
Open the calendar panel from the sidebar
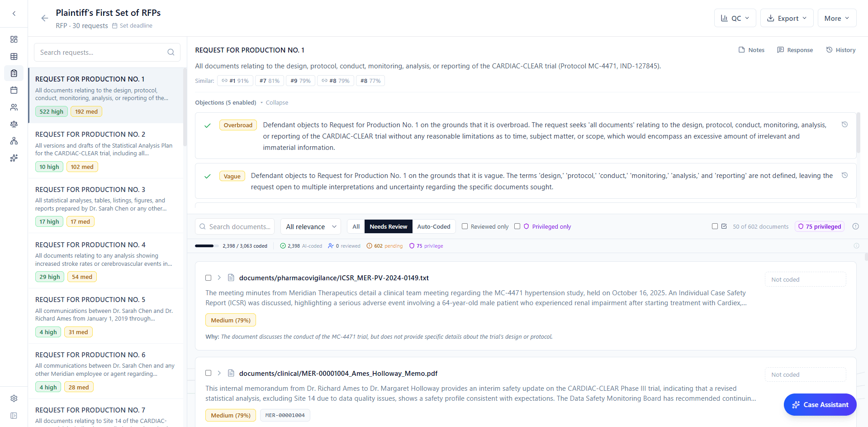(14, 90)
